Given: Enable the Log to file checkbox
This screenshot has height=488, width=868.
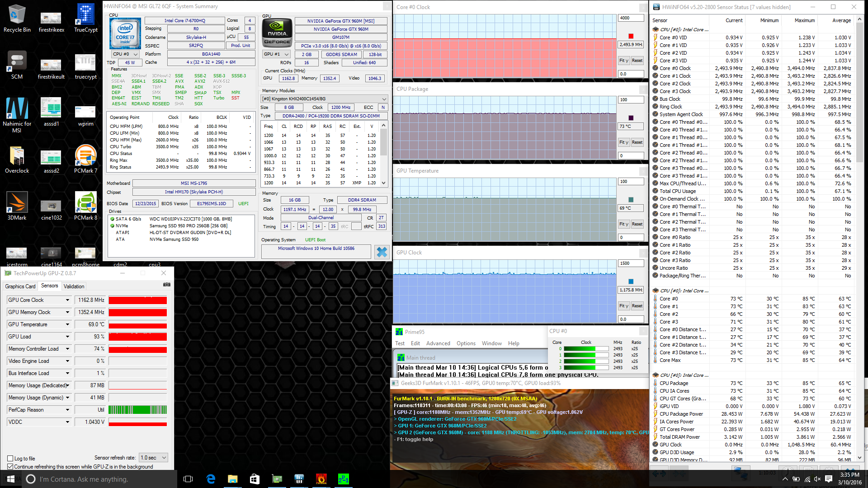Looking at the screenshot, I should [x=10, y=458].
